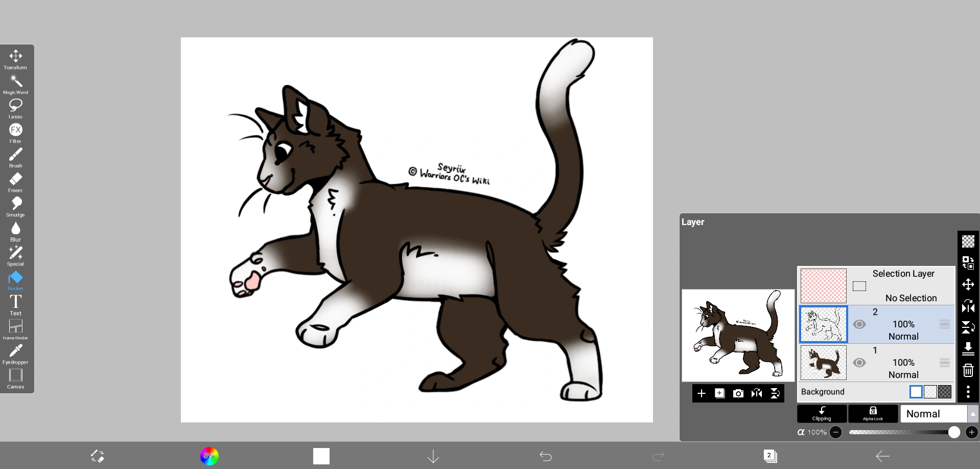
Task: Click the "No Selection" text
Action: pos(911,298)
